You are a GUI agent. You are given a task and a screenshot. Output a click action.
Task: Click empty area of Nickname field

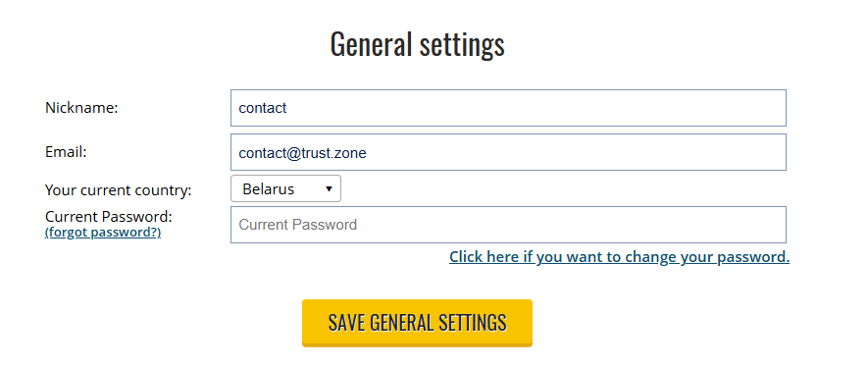point(536,108)
